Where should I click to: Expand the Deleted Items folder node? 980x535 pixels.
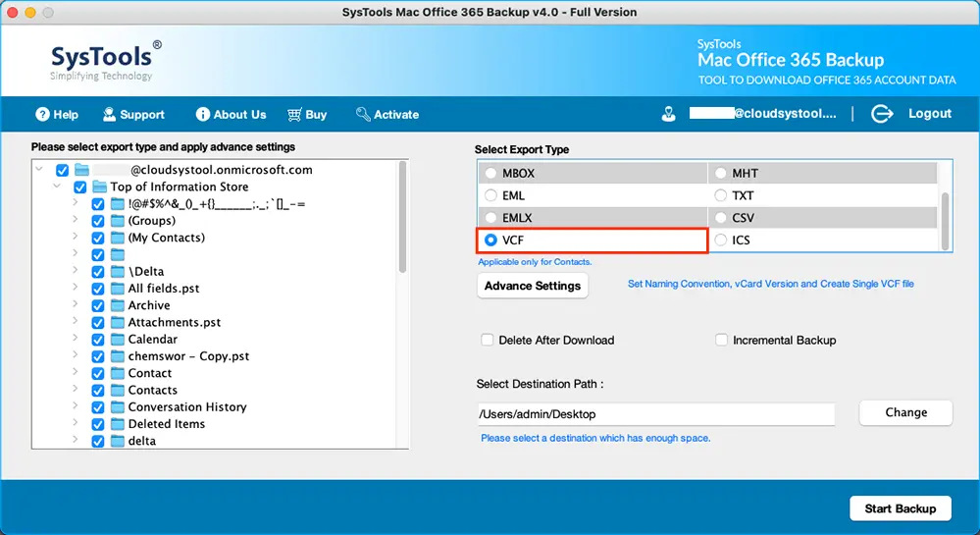(x=75, y=422)
